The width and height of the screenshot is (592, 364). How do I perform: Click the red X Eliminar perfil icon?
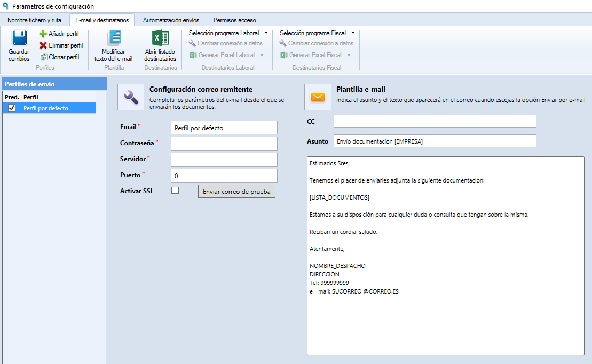pyautogui.click(x=43, y=45)
